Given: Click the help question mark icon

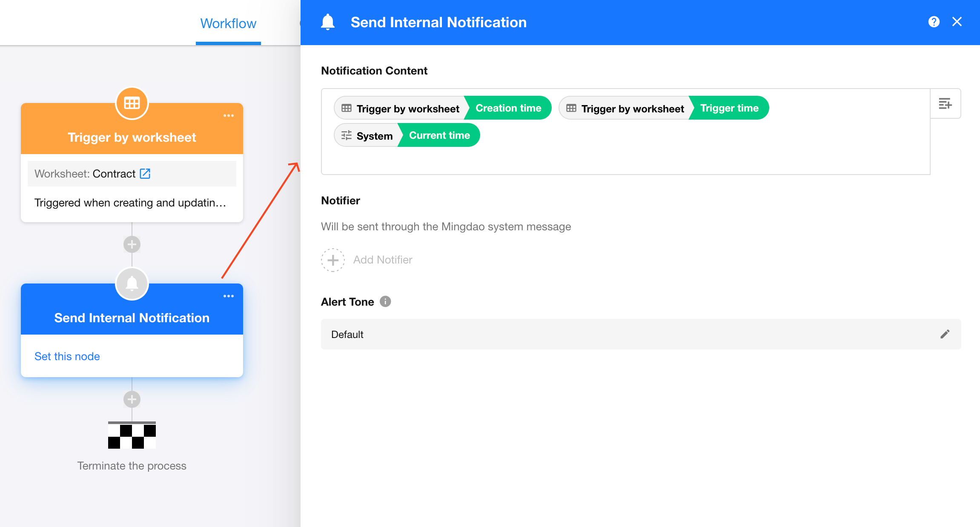Looking at the screenshot, I should pyautogui.click(x=934, y=22).
